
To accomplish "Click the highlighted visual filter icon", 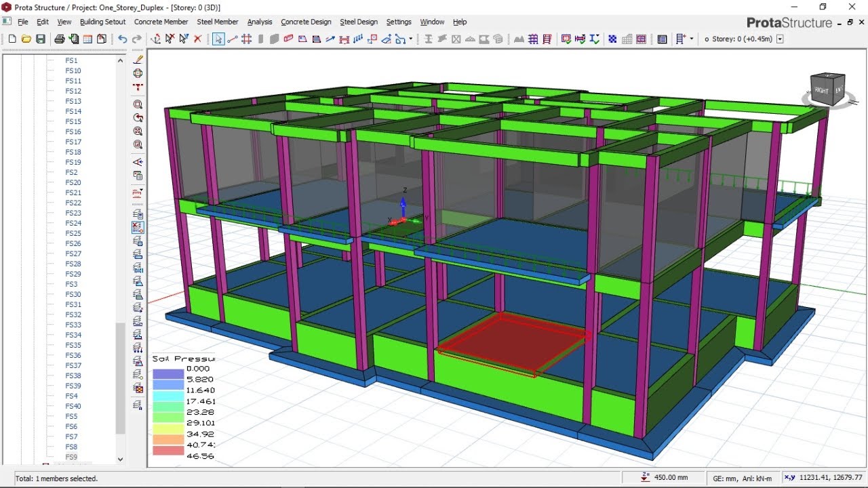I will [138, 228].
